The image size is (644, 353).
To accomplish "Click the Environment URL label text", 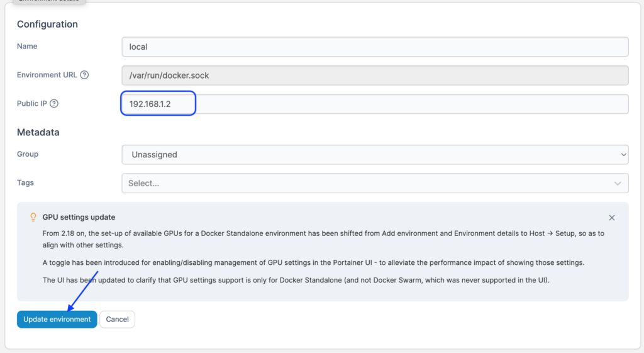I will (x=47, y=75).
